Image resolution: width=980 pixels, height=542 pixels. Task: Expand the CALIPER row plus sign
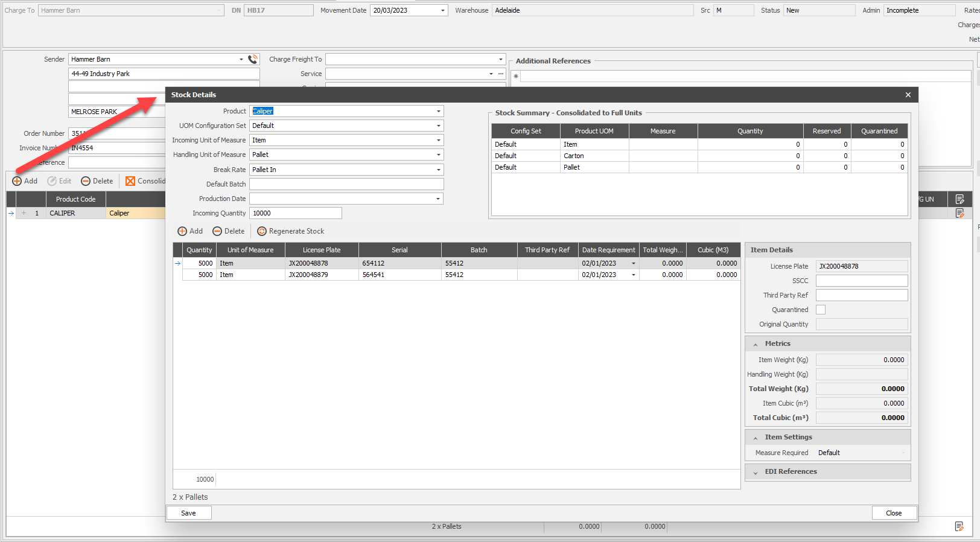(x=24, y=213)
